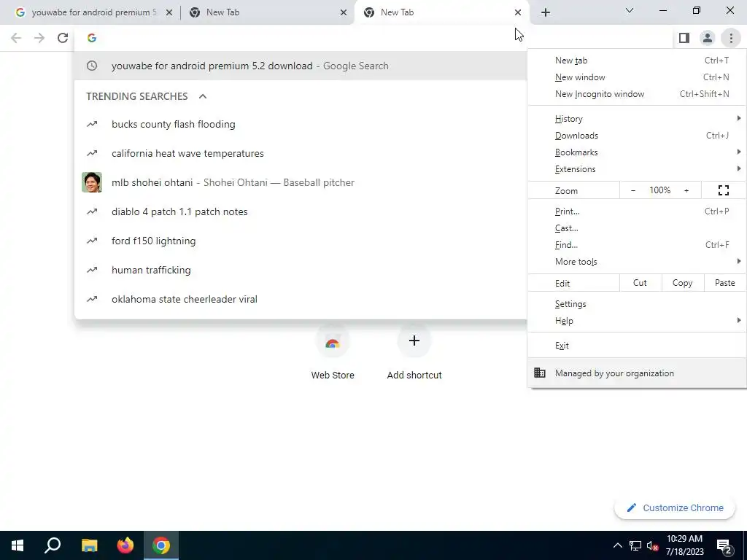Toggle fullscreen mode icon
The width and height of the screenshot is (747, 560).
pos(724,190)
